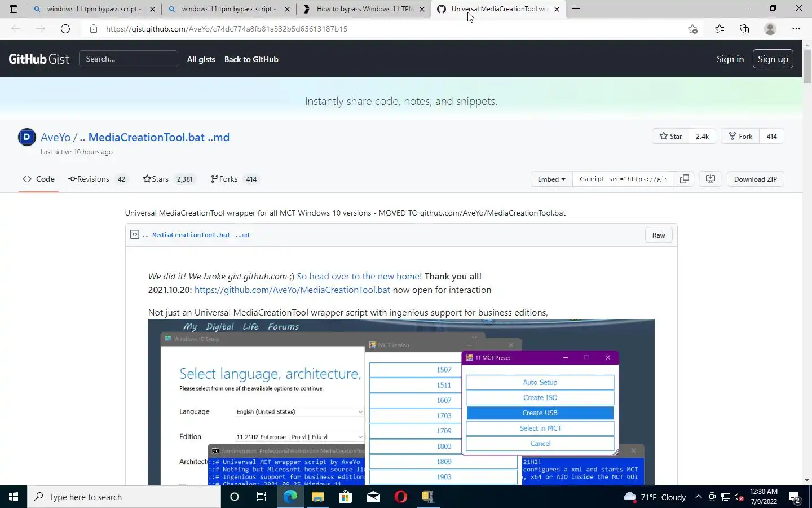Open the Favorites list icon
Image resolution: width=812 pixels, height=508 pixels.
pyautogui.click(x=720, y=29)
